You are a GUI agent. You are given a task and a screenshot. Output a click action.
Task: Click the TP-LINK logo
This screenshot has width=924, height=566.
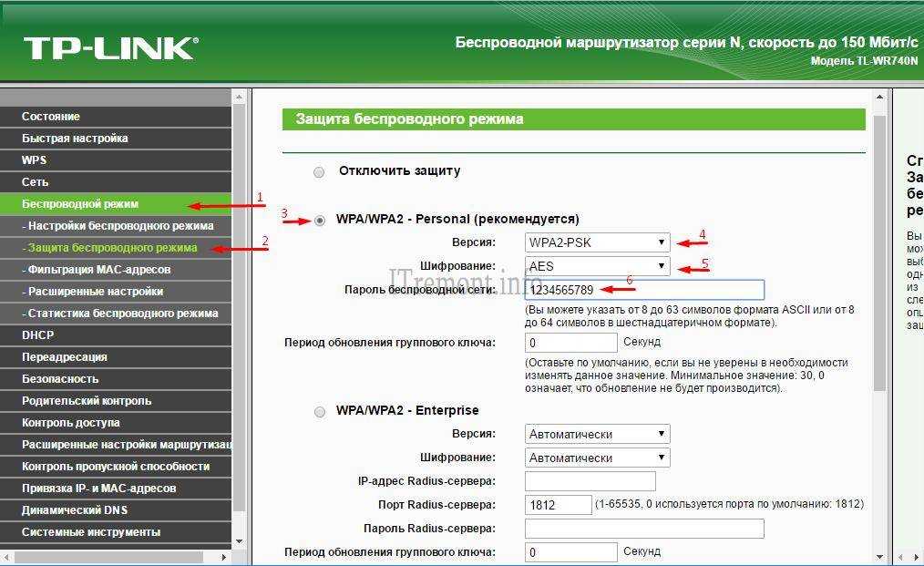(110, 47)
